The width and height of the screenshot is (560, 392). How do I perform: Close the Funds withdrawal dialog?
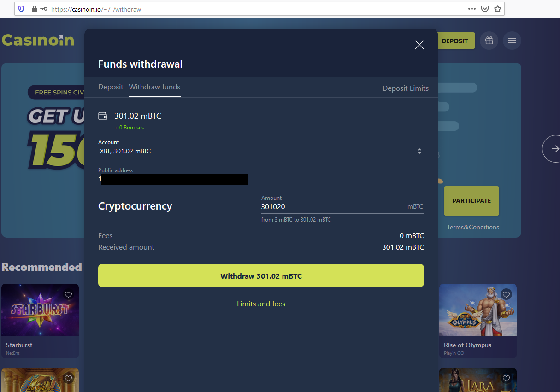pyautogui.click(x=419, y=45)
